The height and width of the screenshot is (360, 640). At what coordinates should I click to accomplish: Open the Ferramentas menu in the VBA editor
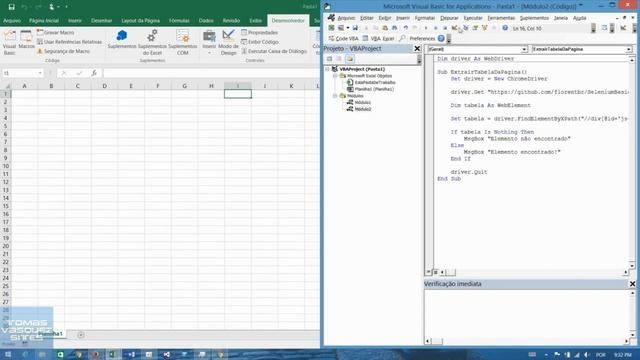(501, 18)
